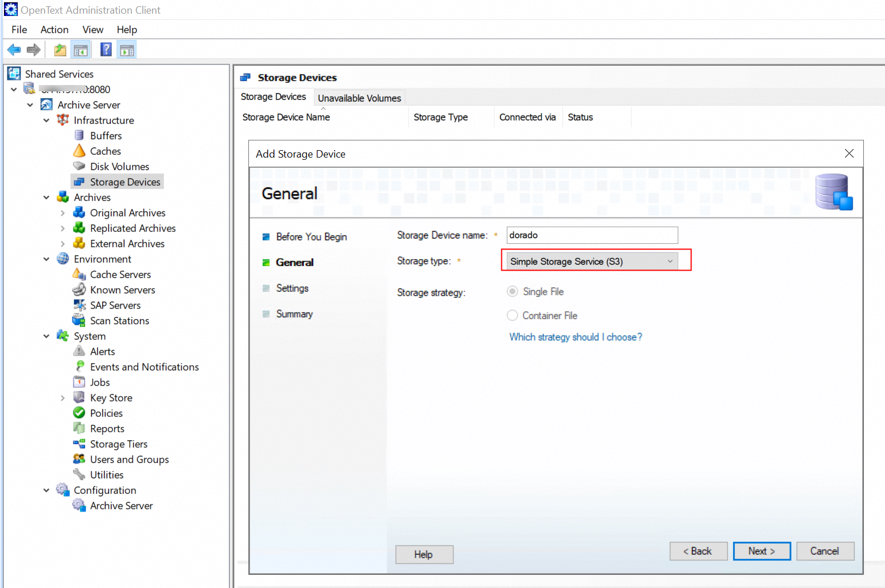Click the Known Servers icon
This screenshot has width=885, height=588.
(x=79, y=289)
